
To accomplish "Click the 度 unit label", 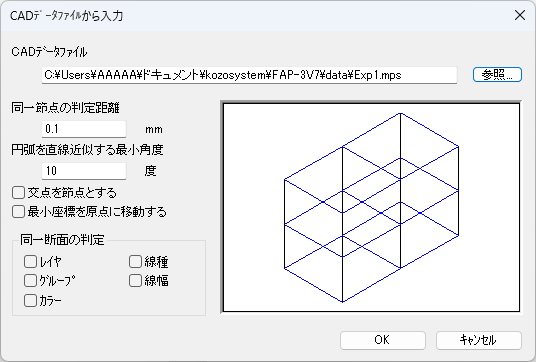I will coord(151,171).
